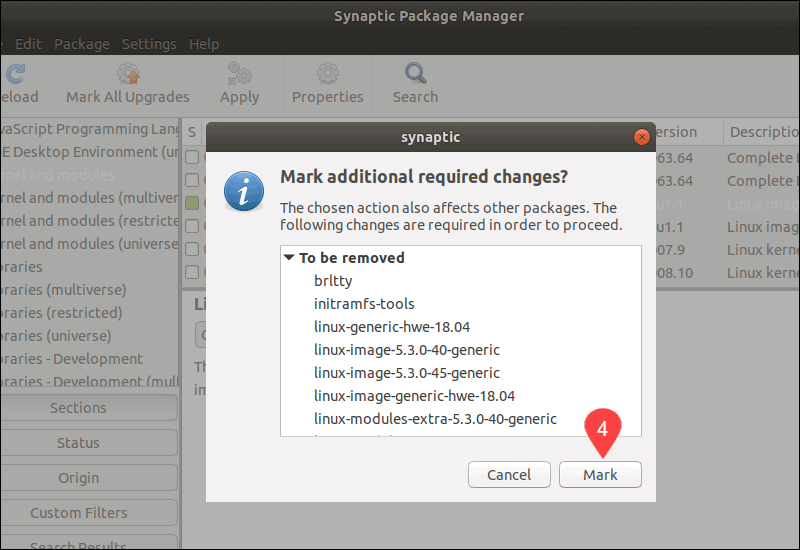The width and height of the screenshot is (800, 550).
Task: Open the Package menu
Action: point(82,44)
